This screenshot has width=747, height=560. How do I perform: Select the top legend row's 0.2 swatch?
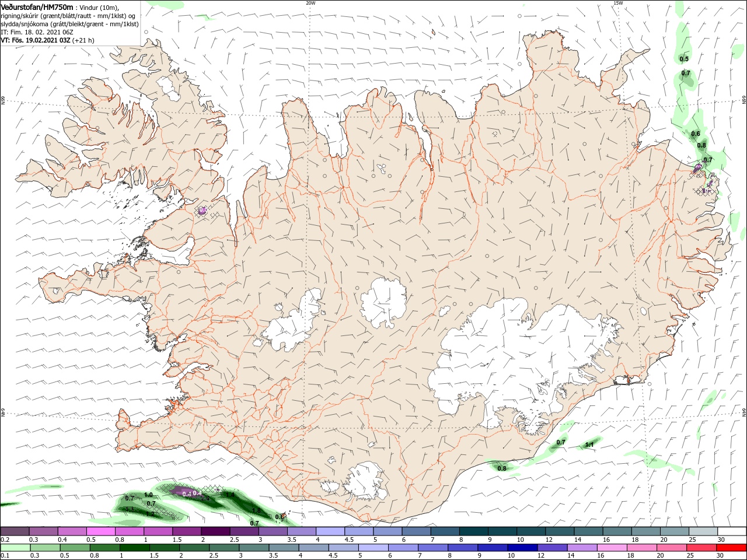tap(15, 531)
